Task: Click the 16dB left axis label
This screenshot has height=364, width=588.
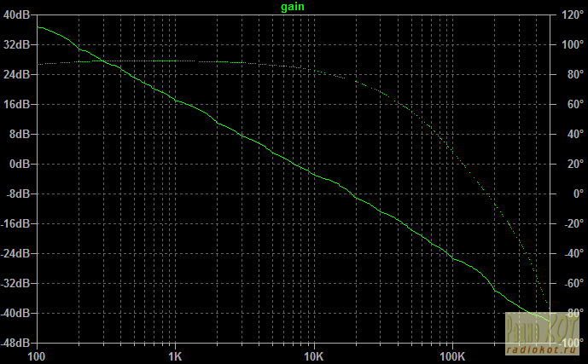Action: coord(19,104)
